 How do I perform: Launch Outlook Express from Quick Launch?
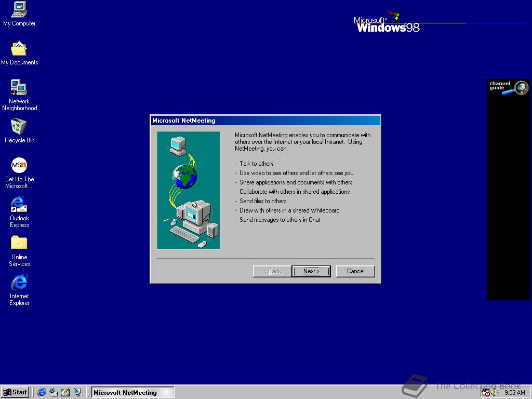pyautogui.click(x=54, y=392)
